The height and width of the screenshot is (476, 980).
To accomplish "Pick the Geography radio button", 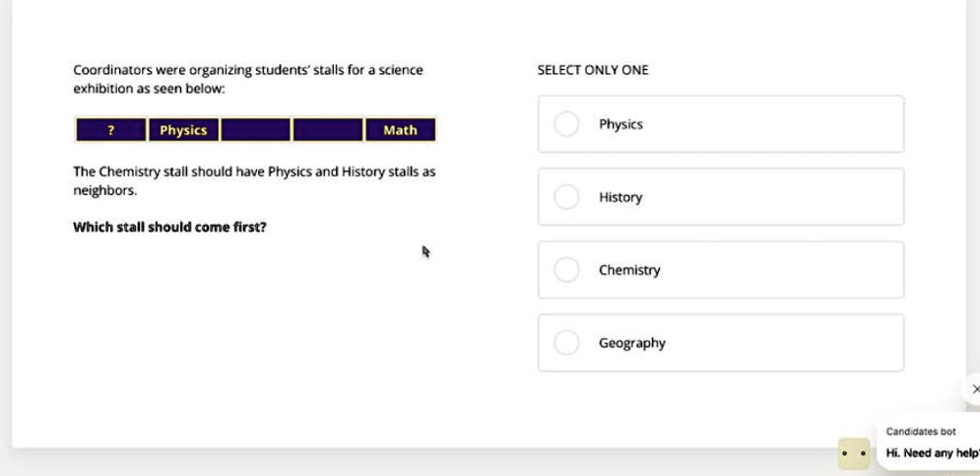I will [x=566, y=343].
